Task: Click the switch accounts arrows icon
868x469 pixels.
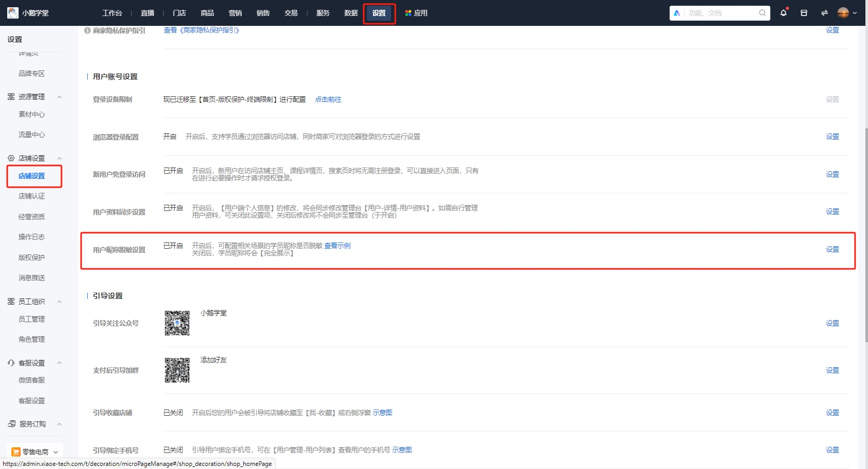Action: coord(824,12)
